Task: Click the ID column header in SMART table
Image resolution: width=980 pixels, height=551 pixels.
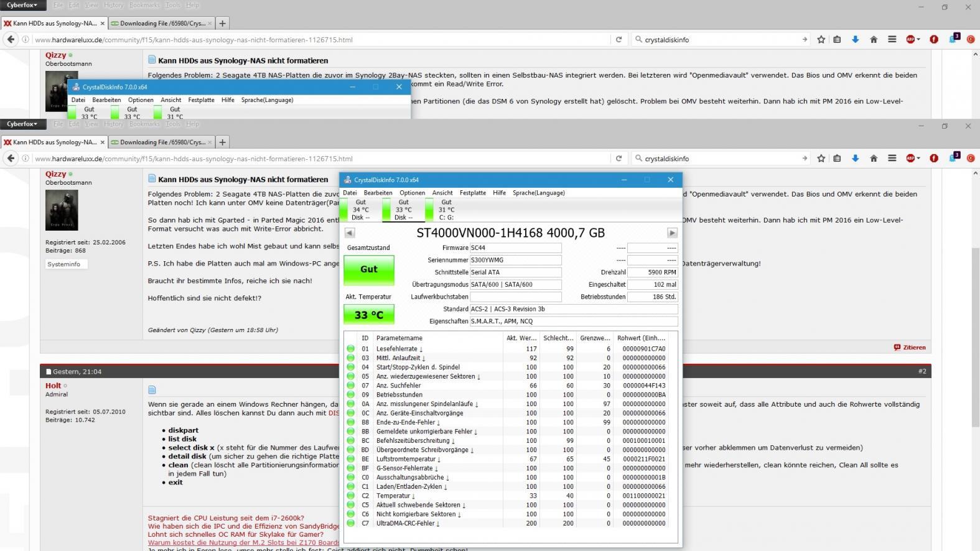Action: tap(365, 338)
